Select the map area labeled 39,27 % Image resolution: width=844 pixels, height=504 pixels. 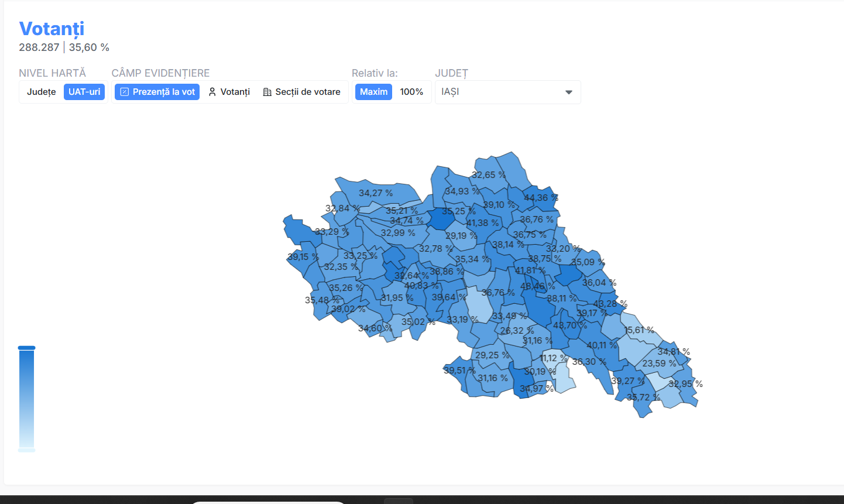pos(628,381)
